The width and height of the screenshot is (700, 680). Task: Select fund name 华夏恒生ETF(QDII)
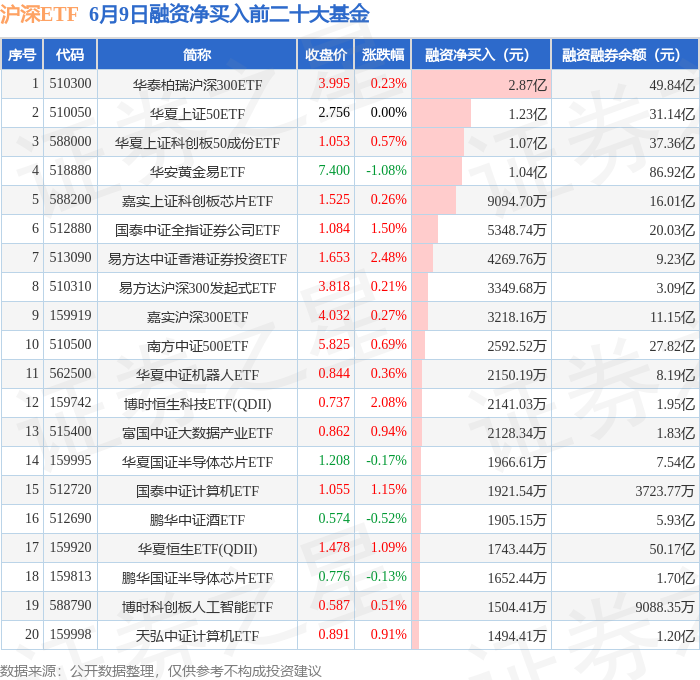(197, 549)
